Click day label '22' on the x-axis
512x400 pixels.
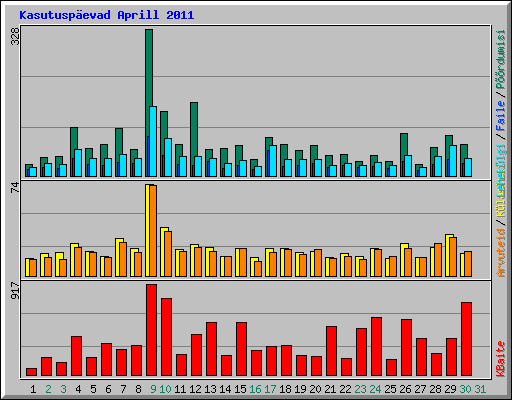point(345,389)
